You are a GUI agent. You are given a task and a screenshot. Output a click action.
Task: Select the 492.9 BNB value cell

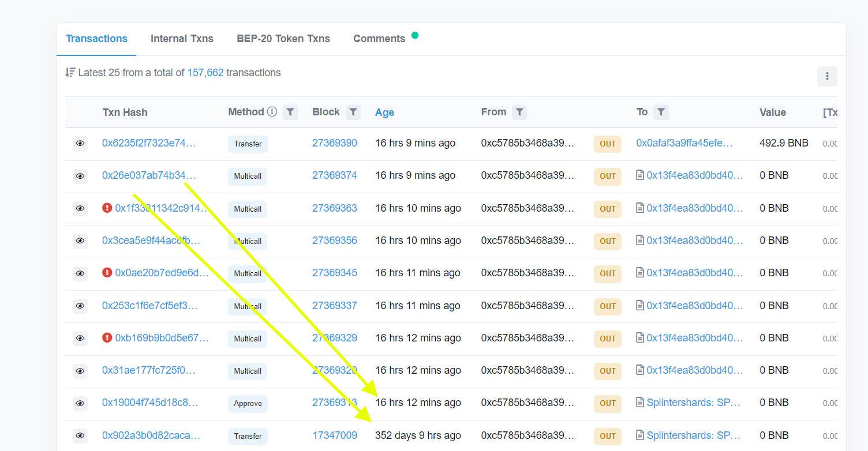pyautogui.click(x=784, y=143)
